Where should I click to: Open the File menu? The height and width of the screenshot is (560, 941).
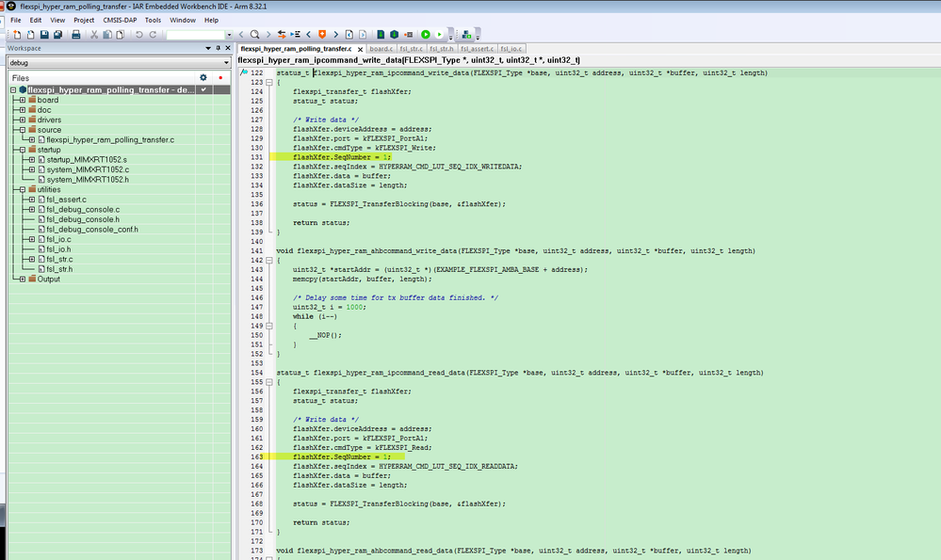[x=16, y=20]
